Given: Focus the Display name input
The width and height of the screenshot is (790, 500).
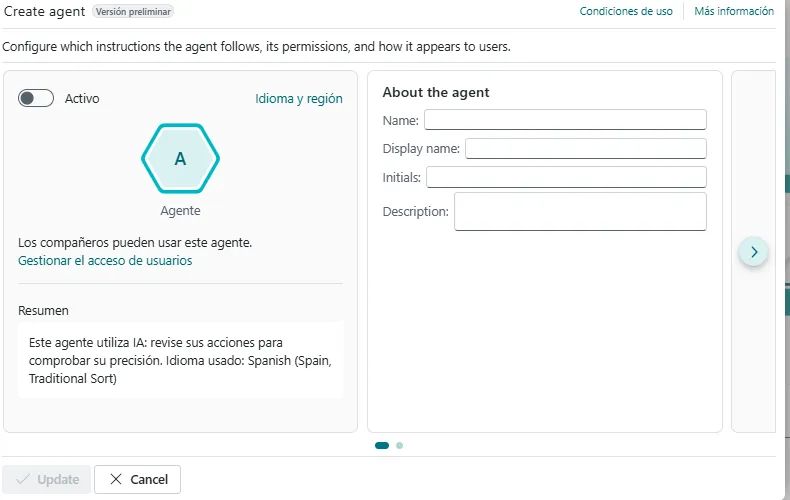Looking at the screenshot, I should coord(585,149).
